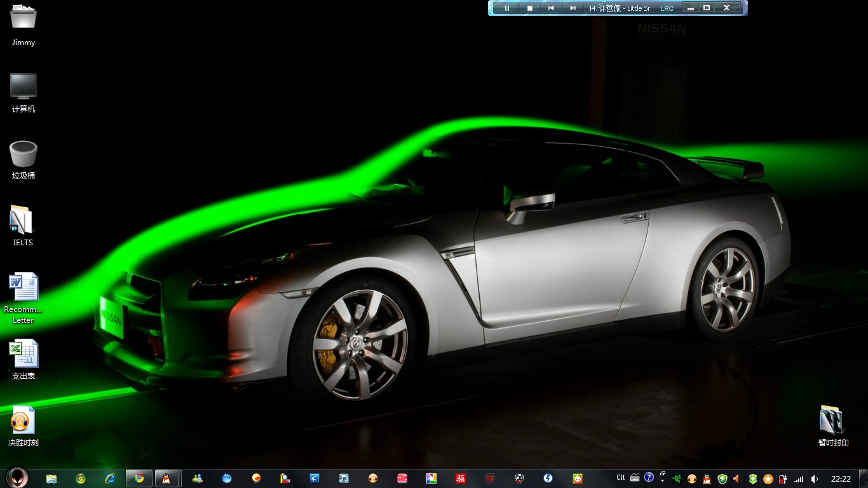Open the blue help question mark icon
The image size is (868, 488).
click(x=649, y=477)
